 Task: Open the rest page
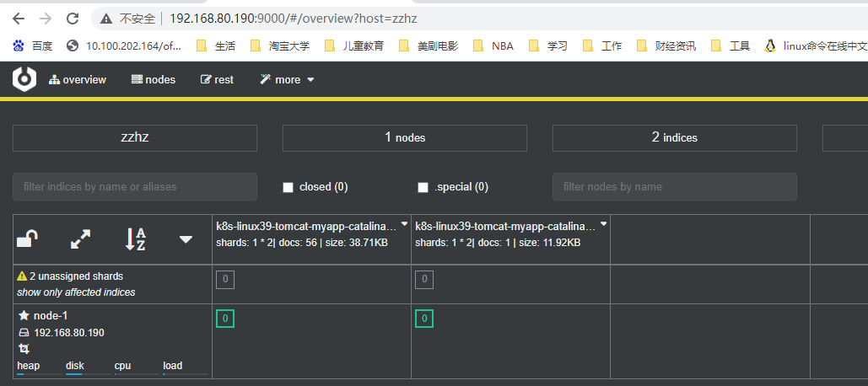pos(217,79)
